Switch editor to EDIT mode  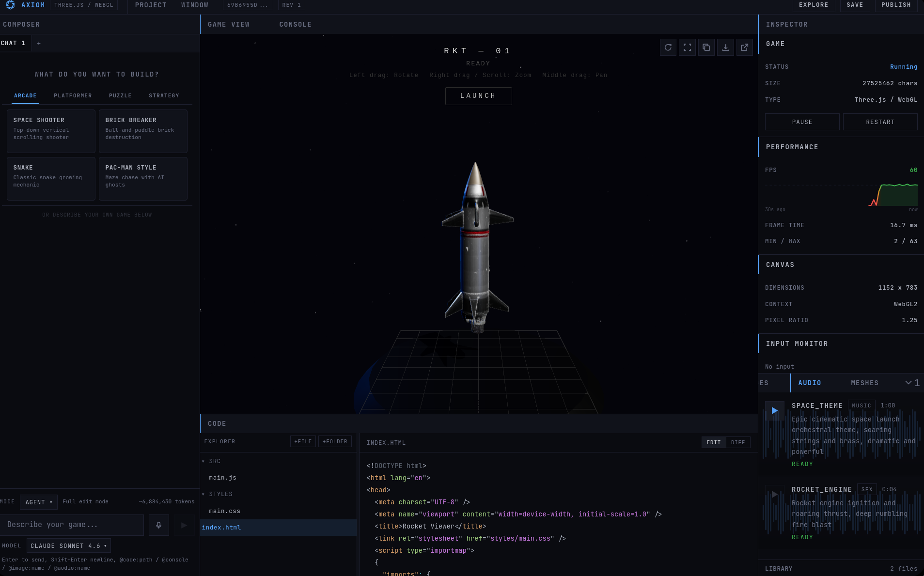point(714,442)
